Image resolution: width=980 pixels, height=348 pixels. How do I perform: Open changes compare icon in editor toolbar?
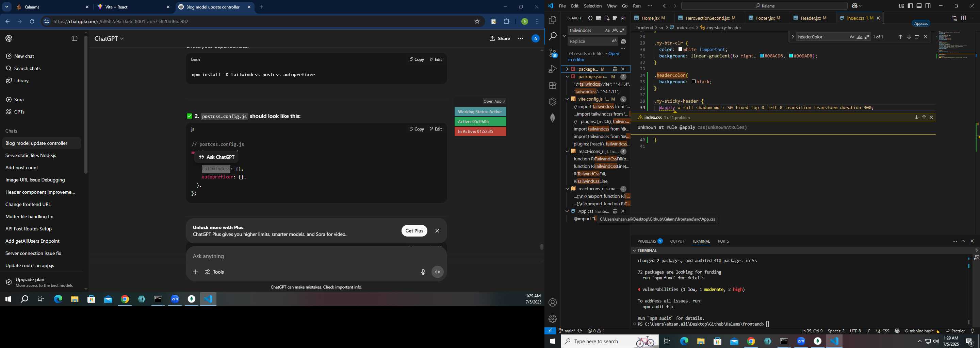click(954, 18)
